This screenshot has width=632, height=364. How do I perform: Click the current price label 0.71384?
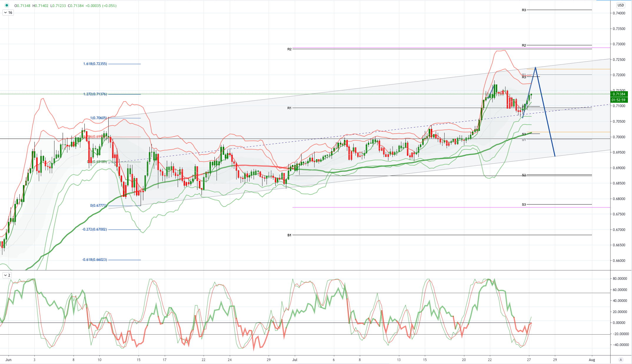(619, 94)
